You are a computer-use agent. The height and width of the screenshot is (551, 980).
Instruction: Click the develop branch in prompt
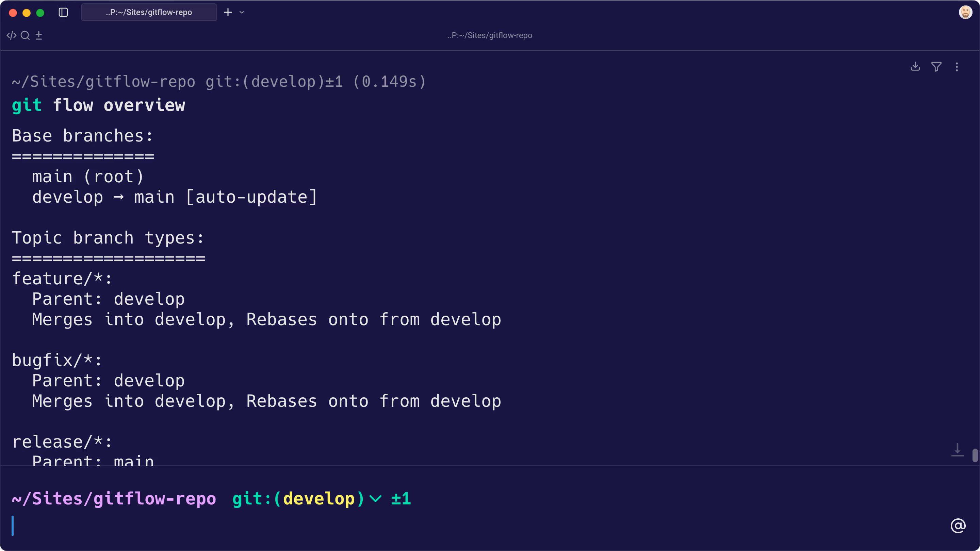[319, 499]
